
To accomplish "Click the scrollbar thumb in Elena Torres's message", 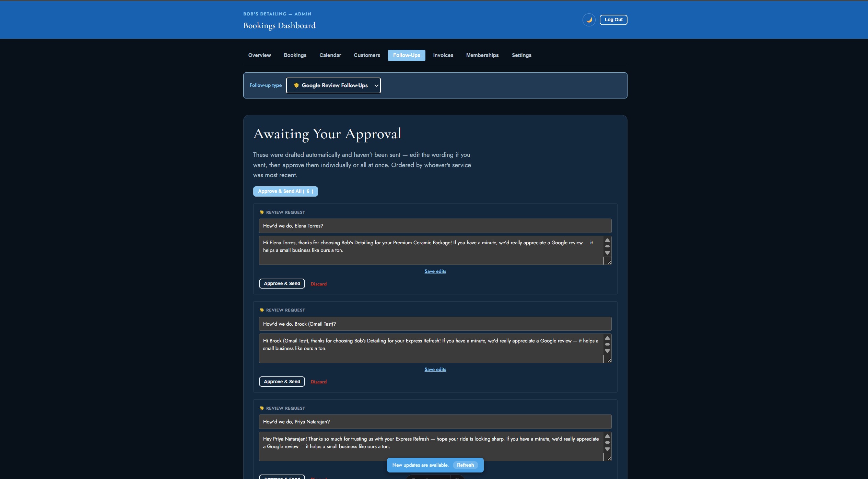I will tap(607, 246).
